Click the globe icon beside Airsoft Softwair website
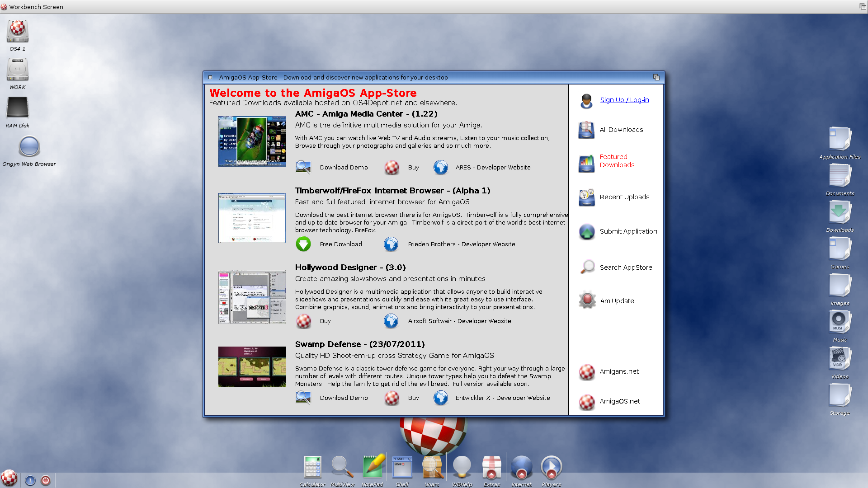The width and height of the screenshot is (868, 488). pyautogui.click(x=391, y=321)
